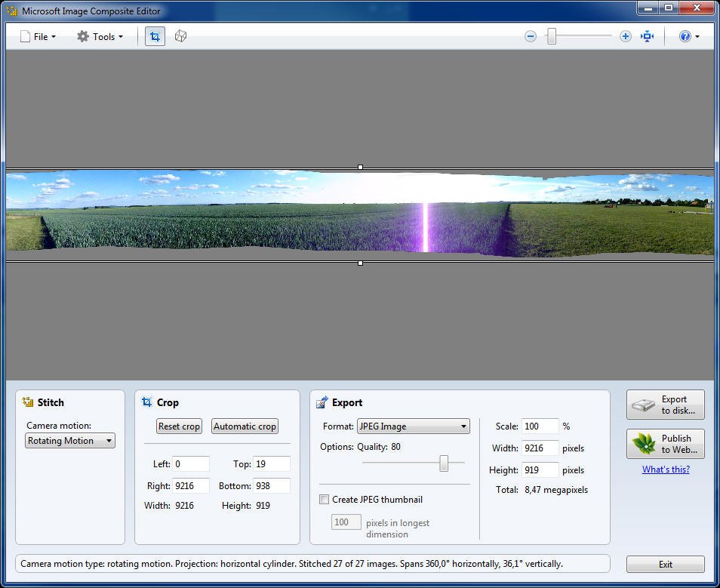Click the zoom in plus icon
Viewport: 720px width, 588px height.
tap(625, 36)
